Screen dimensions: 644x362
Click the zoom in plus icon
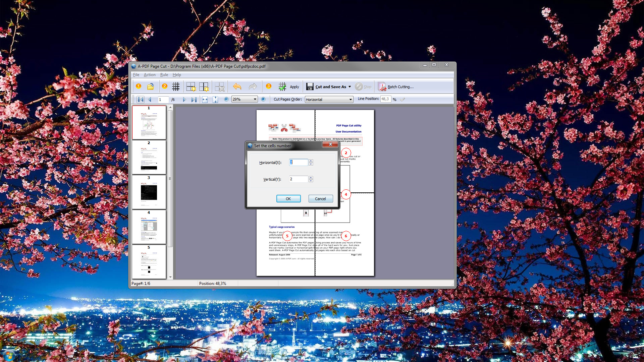[263, 99]
